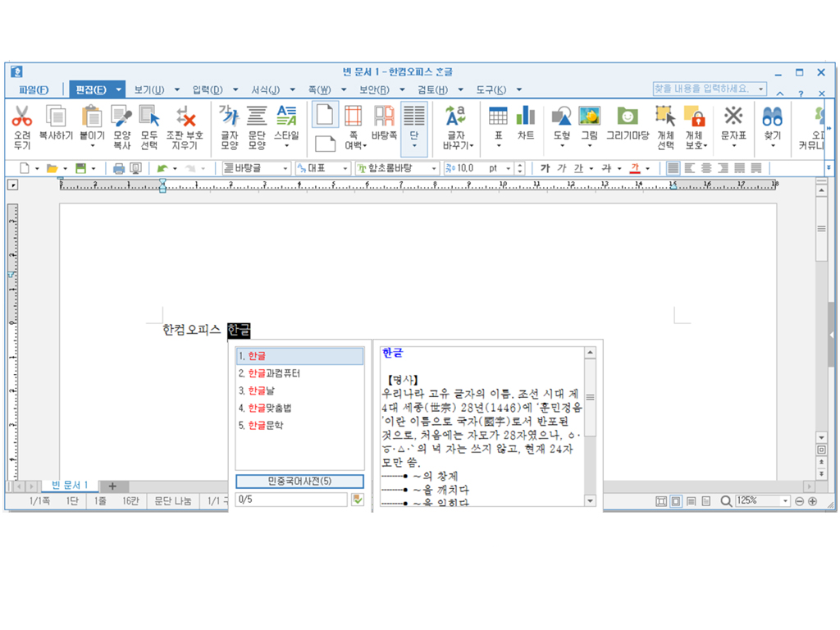Open the 파일(F) menu
This screenshot has width=840, height=630.
(34, 89)
